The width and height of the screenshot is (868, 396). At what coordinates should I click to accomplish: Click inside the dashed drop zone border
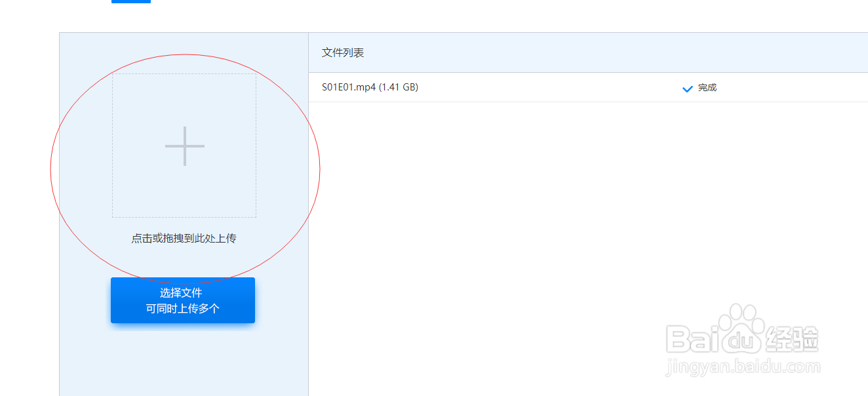point(184,146)
